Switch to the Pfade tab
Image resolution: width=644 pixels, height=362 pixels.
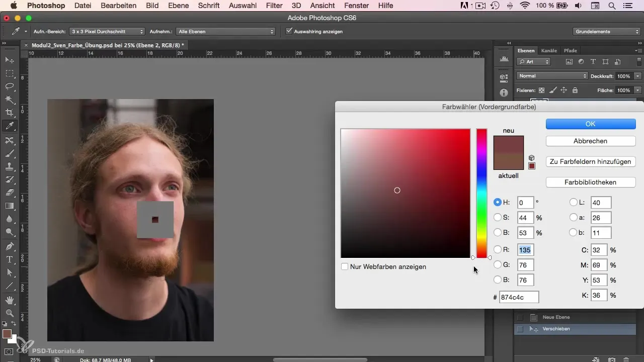[x=570, y=51]
